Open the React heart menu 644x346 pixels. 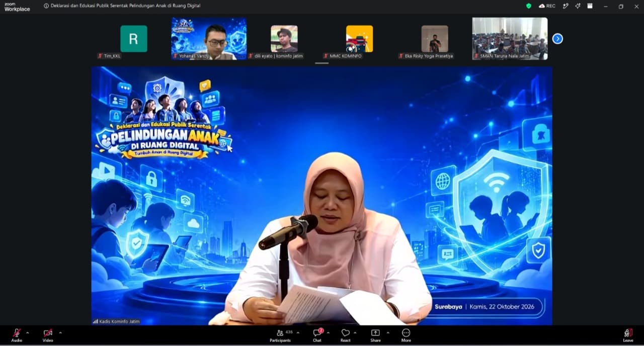tap(345, 335)
